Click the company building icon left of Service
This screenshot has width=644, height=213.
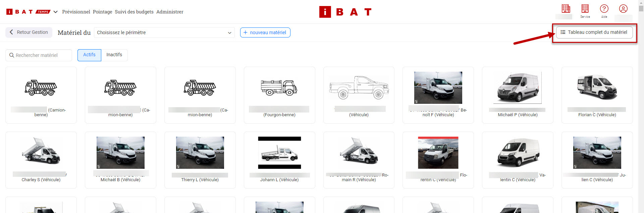(566, 9)
